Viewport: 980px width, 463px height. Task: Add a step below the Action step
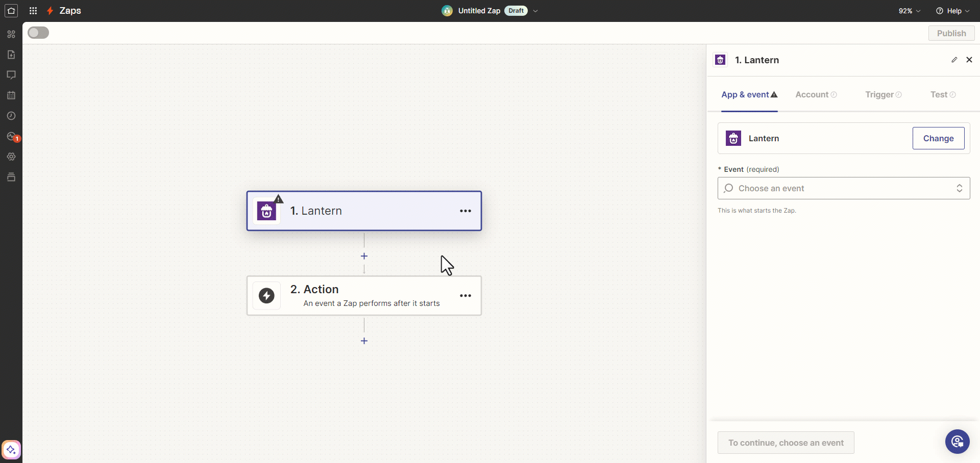tap(364, 341)
